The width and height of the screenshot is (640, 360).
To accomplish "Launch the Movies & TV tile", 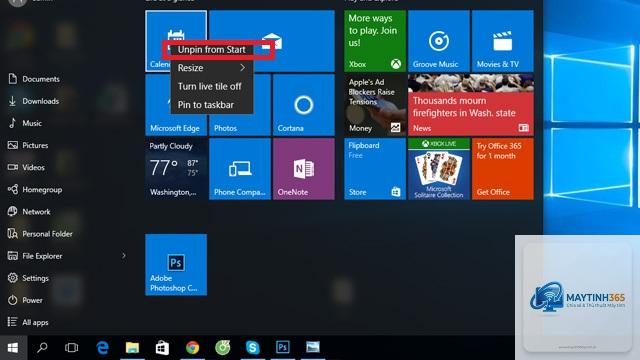I will (502, 41).
